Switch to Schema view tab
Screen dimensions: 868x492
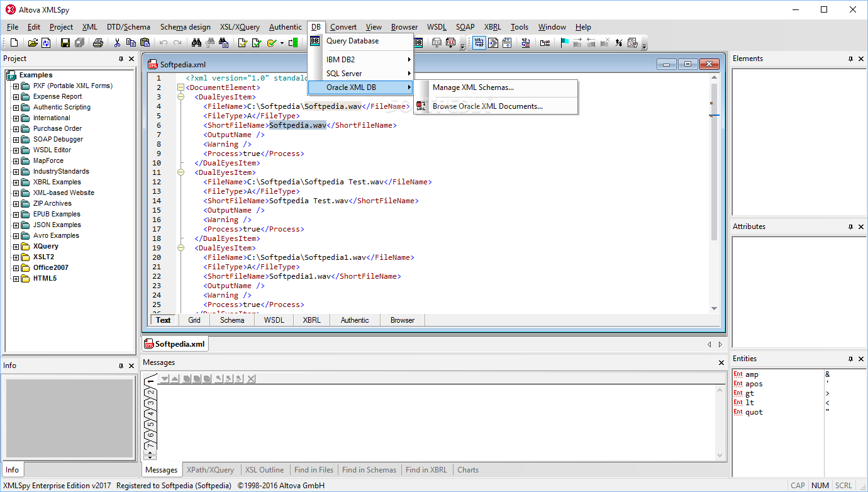[232, 320]
